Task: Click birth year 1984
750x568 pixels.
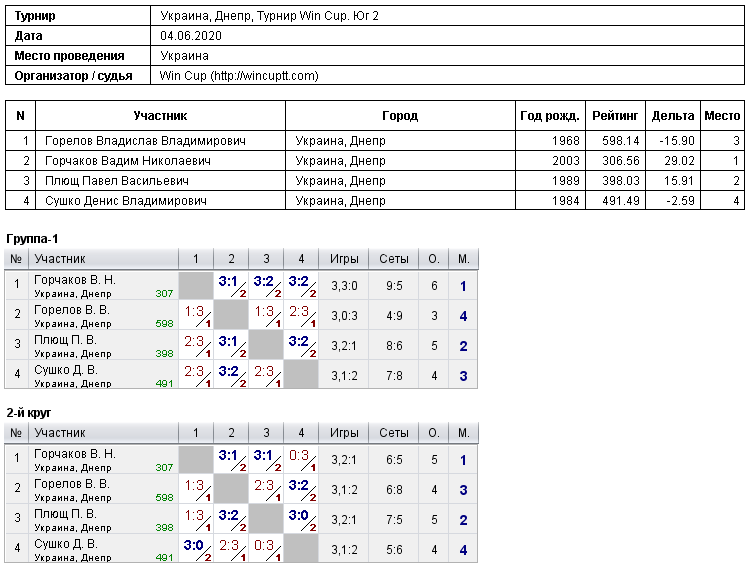Action: tap(566, 200)
